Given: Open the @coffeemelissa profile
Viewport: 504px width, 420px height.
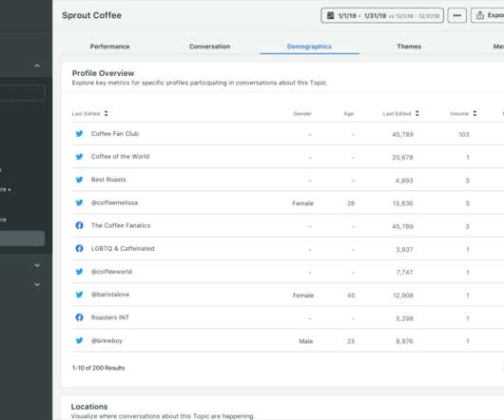Looking at the screenshot, I should 114,202.
